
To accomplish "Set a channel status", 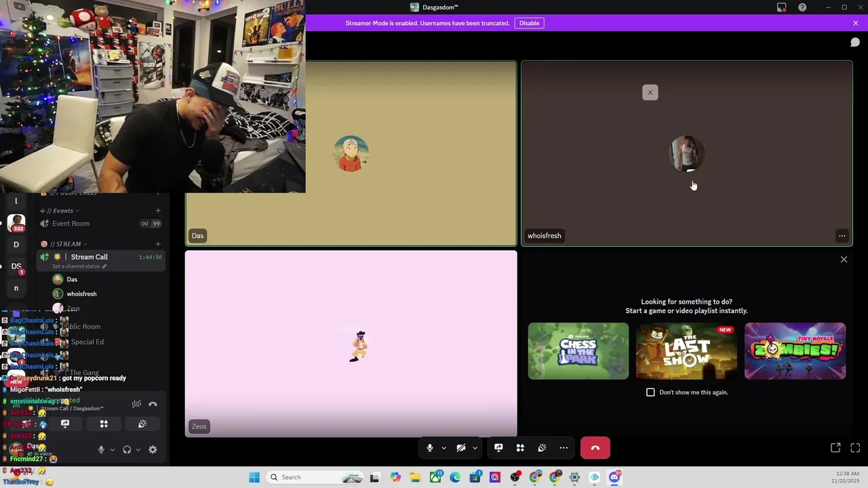I will [79, 266].
